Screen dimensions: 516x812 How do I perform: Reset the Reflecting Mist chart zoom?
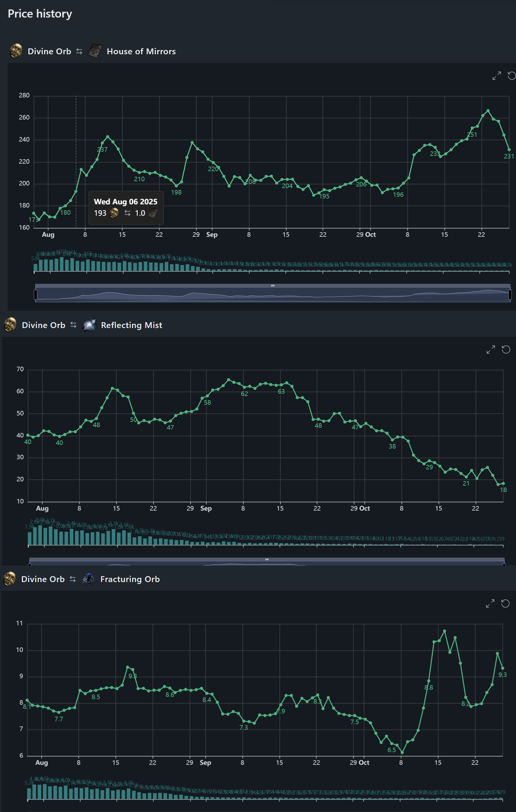[506, 349]
